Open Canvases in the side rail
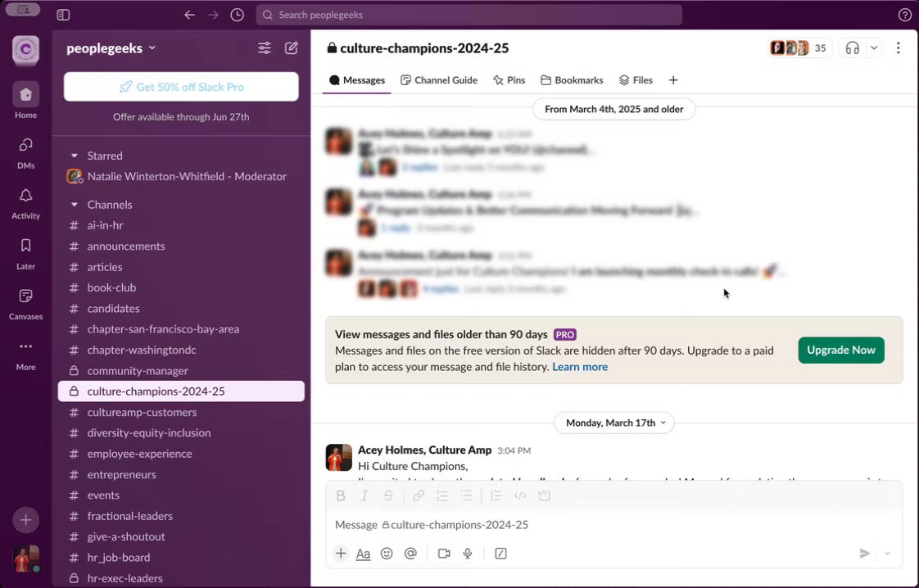Viewport: 919px width, 588px height. coord(25,304)
